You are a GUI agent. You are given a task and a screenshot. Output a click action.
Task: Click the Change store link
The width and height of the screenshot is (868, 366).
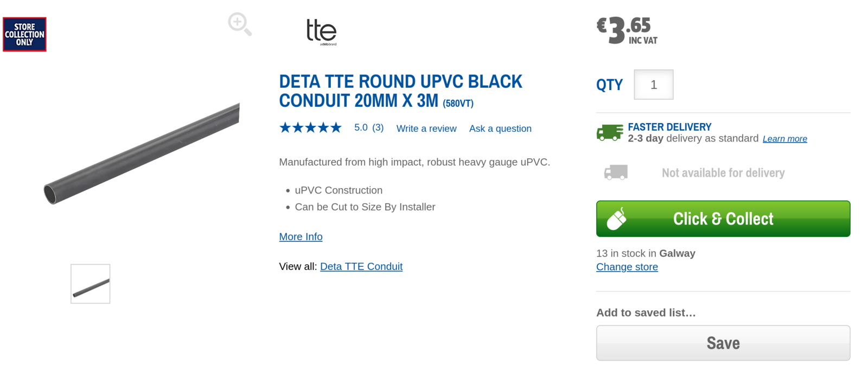click(627, 267)
